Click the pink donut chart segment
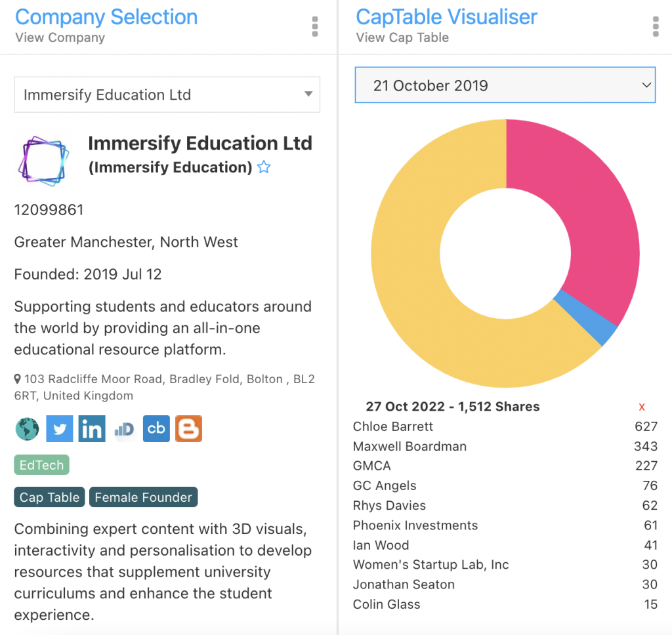672x635 pixels. point(594,197)
